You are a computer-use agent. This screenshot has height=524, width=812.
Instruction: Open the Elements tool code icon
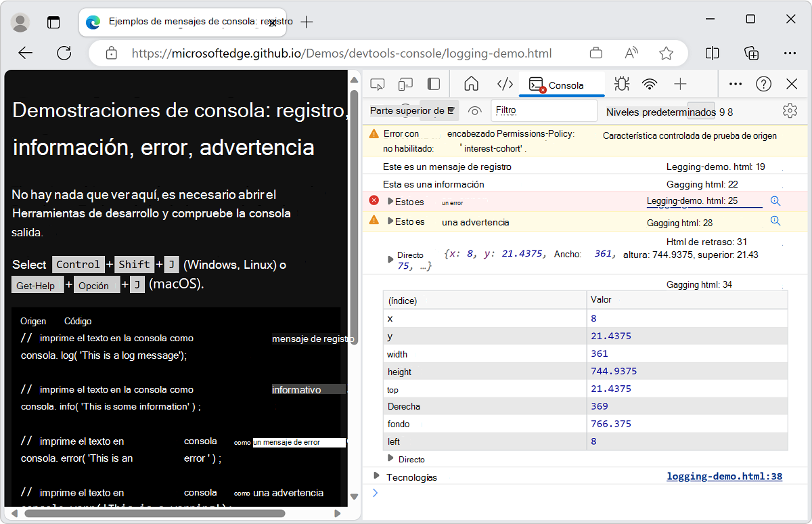click(505, 84)
